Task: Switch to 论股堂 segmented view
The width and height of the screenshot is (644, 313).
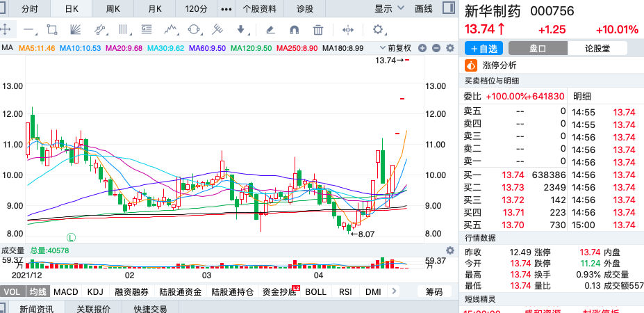Action: pos(597,48)
